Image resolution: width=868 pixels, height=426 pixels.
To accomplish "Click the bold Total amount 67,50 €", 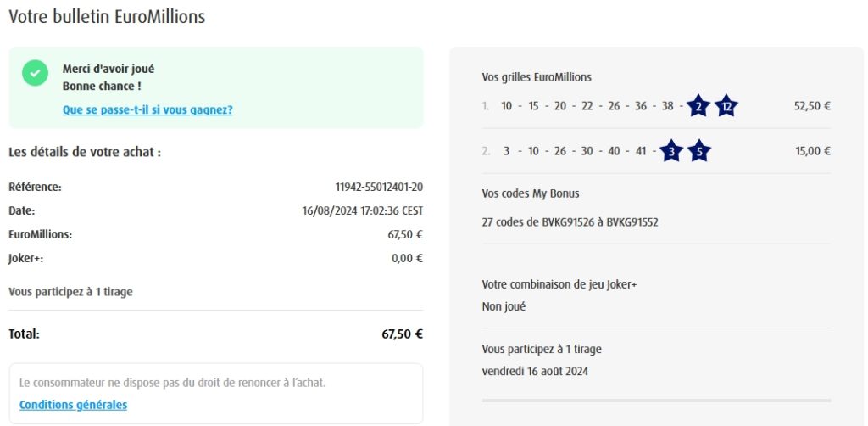I will point(402,334).
